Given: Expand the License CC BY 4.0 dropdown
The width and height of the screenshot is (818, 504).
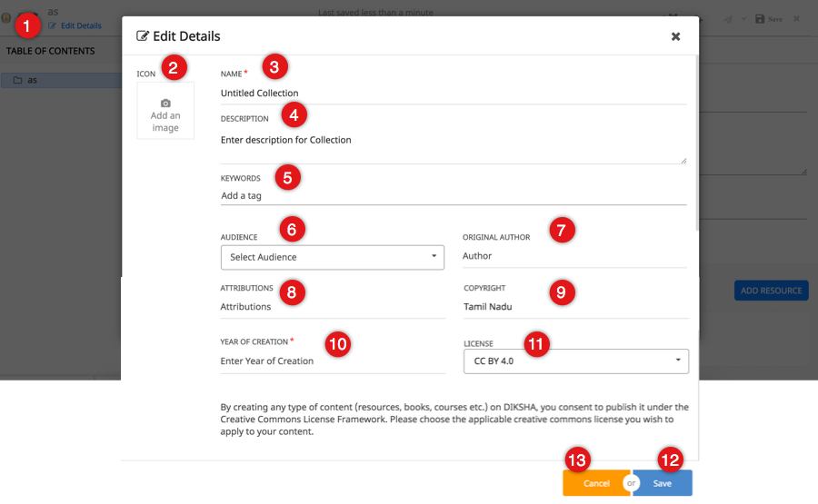Looking at the screenshot, I should (x=575, y=361).
